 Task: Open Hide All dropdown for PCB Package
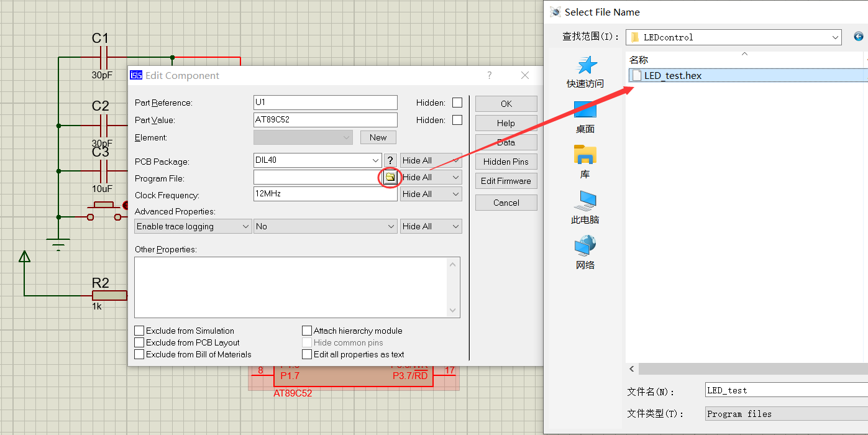431,160
